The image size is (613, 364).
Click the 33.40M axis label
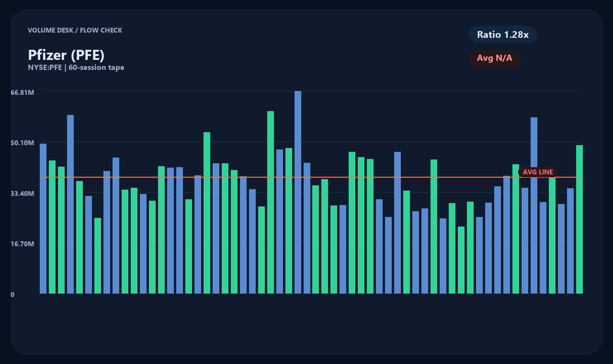[x=23, y=193]
